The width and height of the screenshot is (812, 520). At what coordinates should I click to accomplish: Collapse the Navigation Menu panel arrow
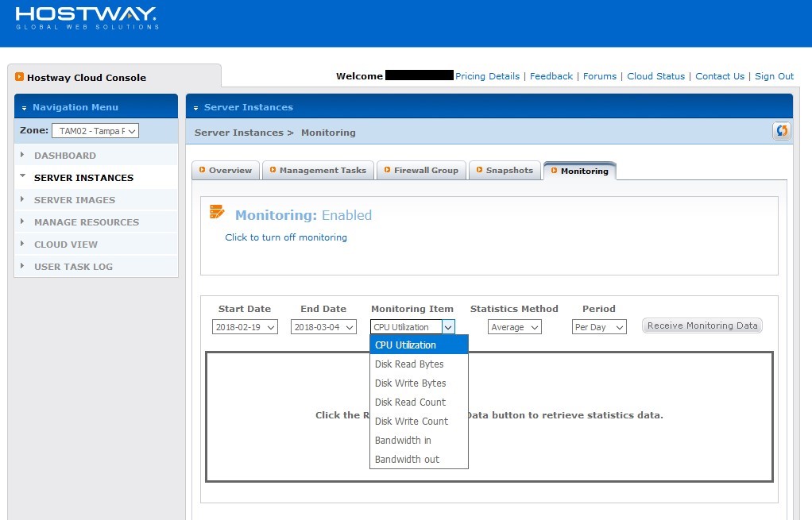tap(24, 108)
